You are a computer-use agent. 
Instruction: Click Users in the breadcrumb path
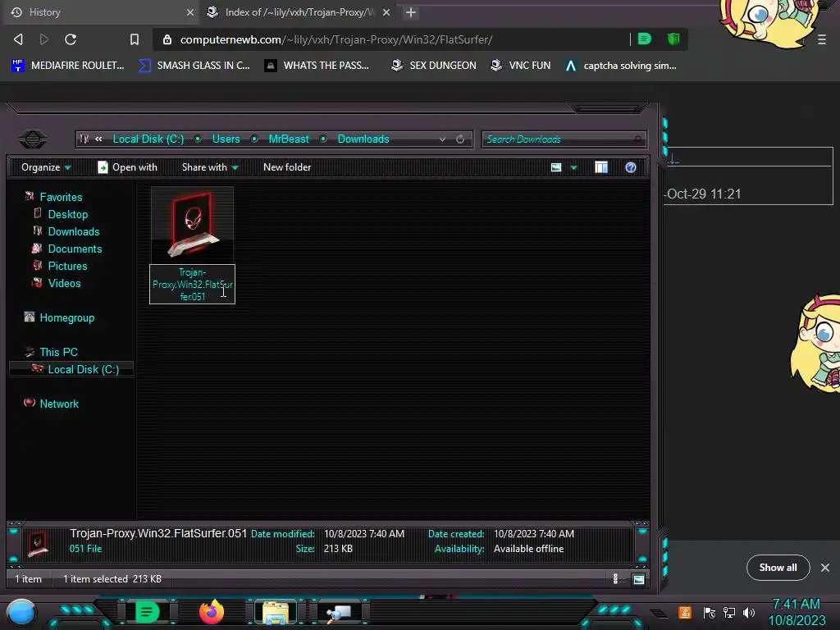click(226, 139)
